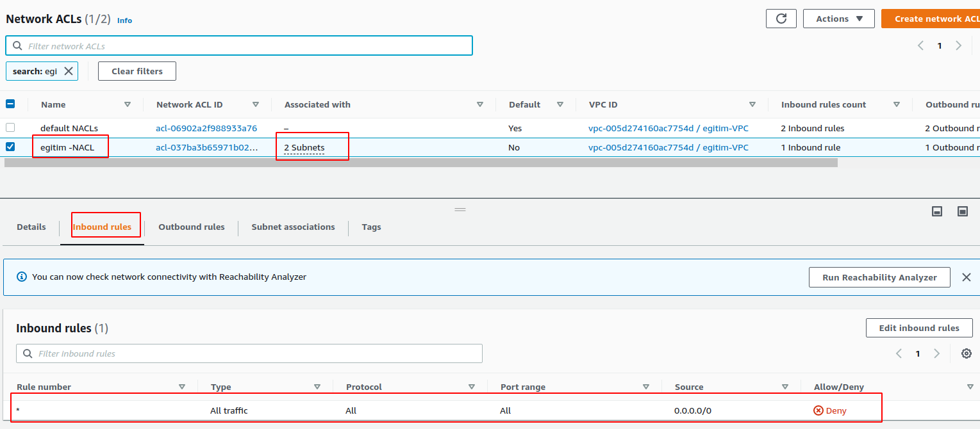
Task: Sort inbound rules by Rule number arrow
Action: [x=182, y=387]
